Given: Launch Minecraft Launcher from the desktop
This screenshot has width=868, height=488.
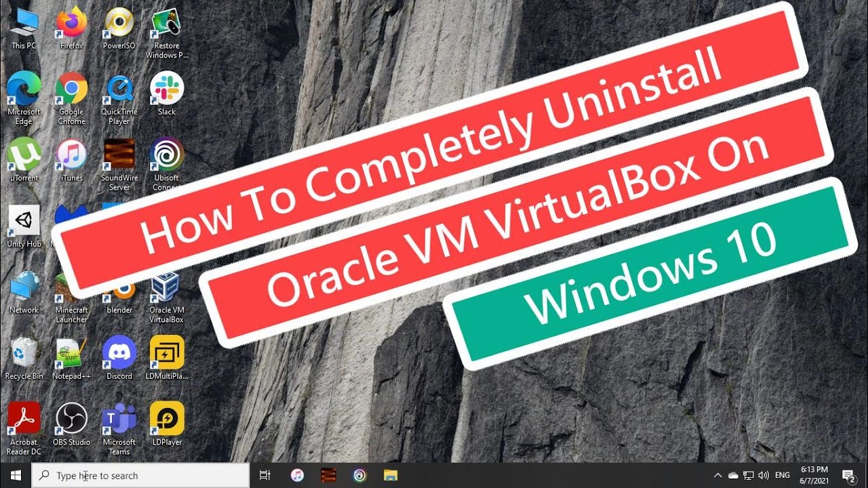Looking at the screenshot, I should pos(71,298).
